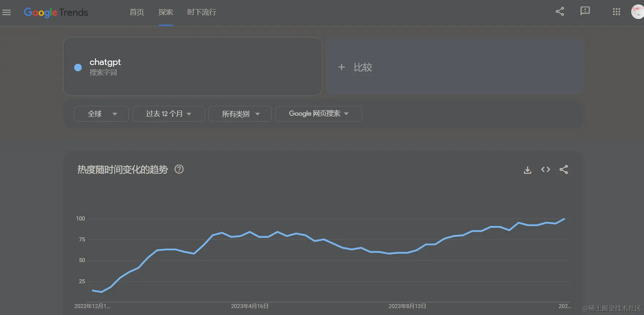The height and width of the screenshot is (315, 644).
Task: Expand the 所有类别 category dropdown
Action: [240, 114]
